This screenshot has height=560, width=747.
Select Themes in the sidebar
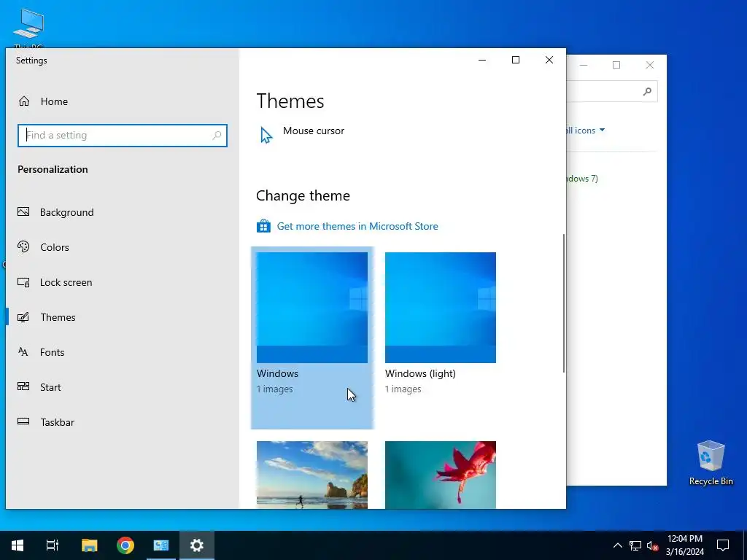pos(123,317)
